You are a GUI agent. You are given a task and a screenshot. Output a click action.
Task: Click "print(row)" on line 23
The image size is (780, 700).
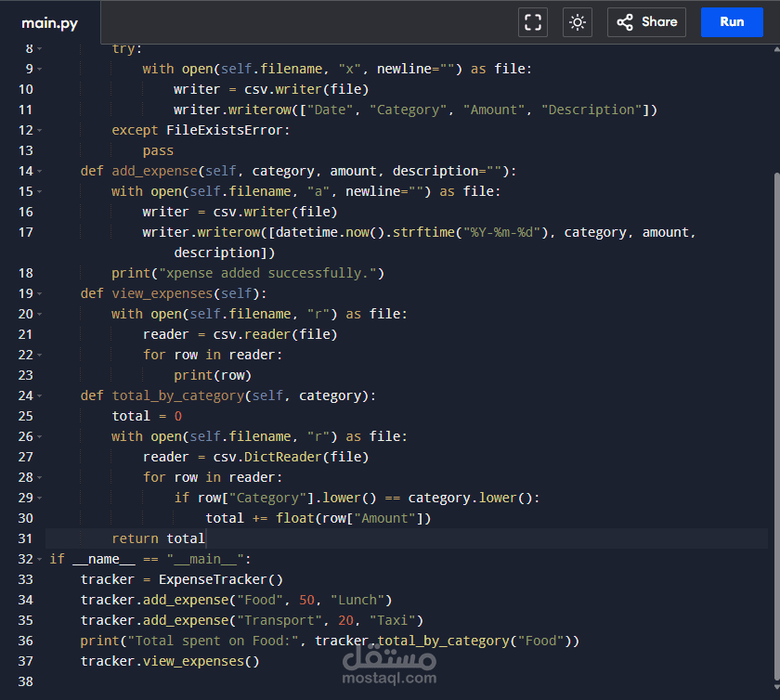(213, 376)
